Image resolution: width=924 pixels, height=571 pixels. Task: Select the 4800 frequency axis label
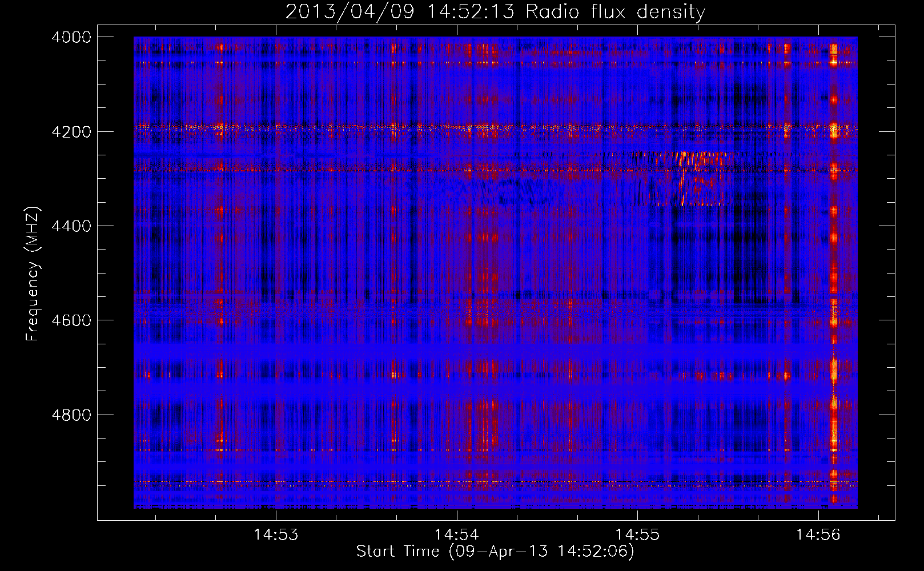[x=71, y=415]
